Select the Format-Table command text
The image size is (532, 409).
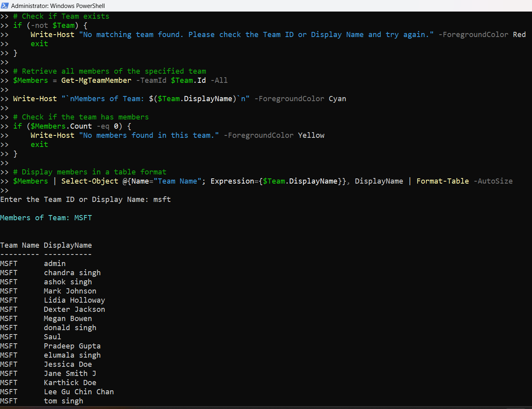click(x=442, y=181)
